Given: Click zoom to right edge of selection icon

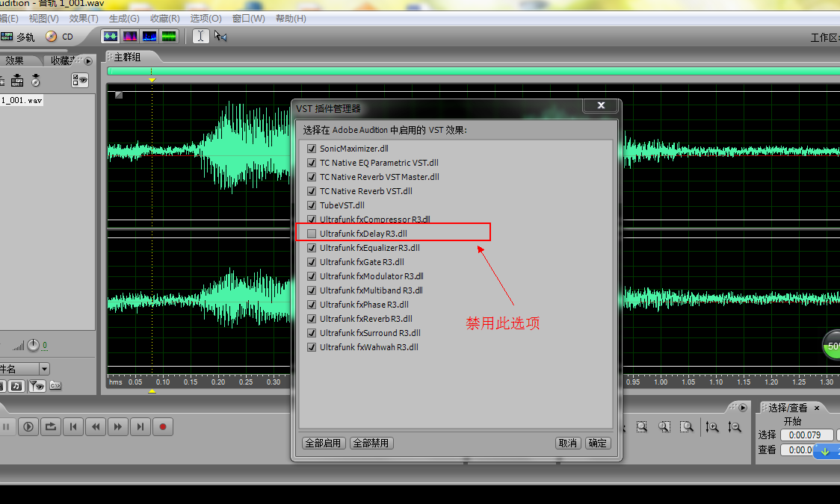Looking at the screenshot, I should pyautogui.click(x=687, y=427).
